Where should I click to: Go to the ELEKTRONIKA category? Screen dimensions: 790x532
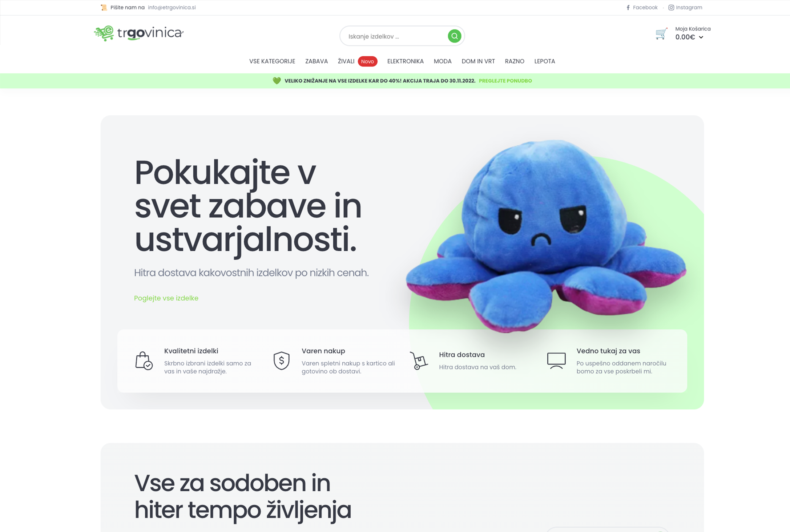405,61
